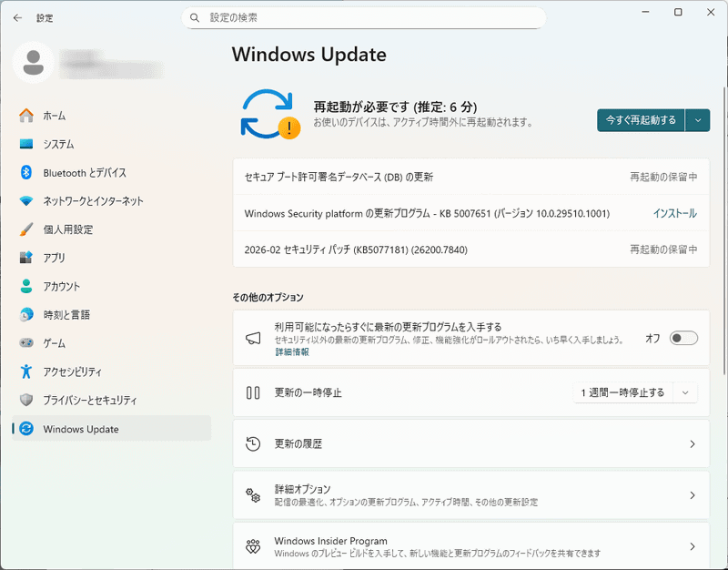
Task: Toggle the get latest updates switch
Action: (683, 338)
